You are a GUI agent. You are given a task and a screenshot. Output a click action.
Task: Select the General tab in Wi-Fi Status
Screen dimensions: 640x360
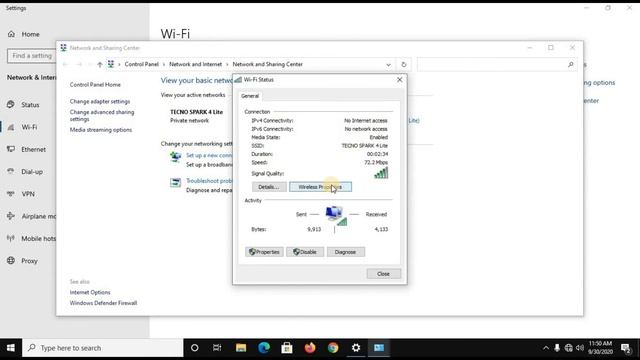click(x=250, y=96)
